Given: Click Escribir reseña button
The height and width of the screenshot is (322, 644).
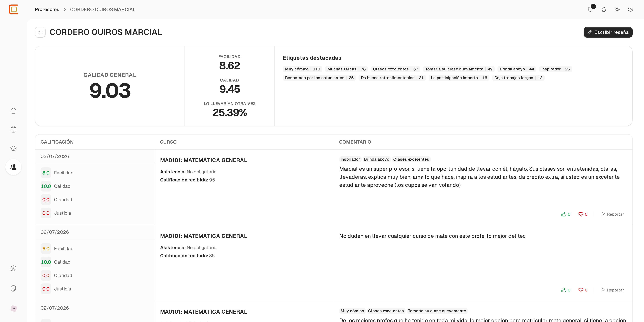Looking at the screenshot, I should [x=608, y=32].
